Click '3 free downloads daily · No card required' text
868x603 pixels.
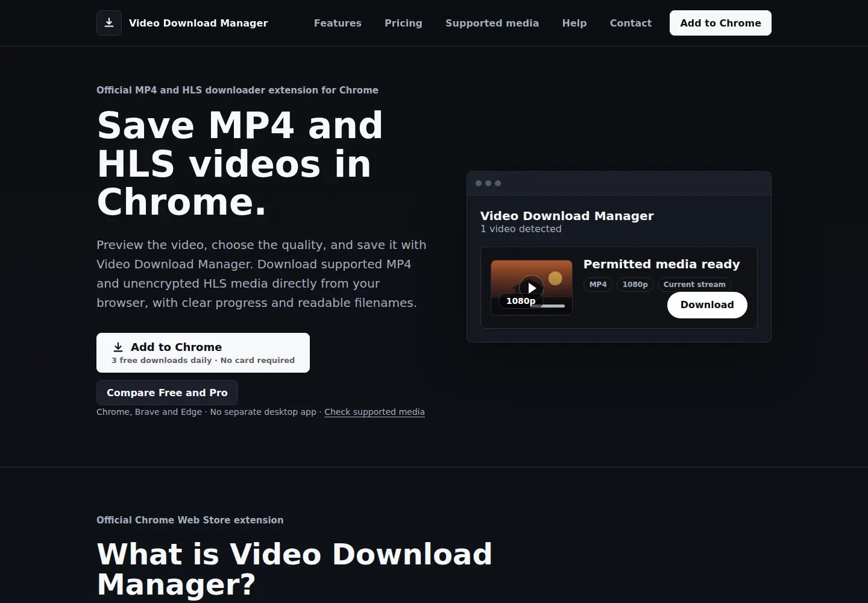pyautogui.click(x=203, y=361)
